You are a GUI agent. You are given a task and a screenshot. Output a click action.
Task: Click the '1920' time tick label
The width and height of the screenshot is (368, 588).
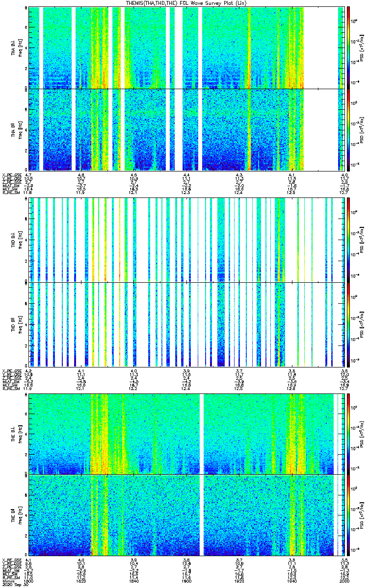[239, 581]
